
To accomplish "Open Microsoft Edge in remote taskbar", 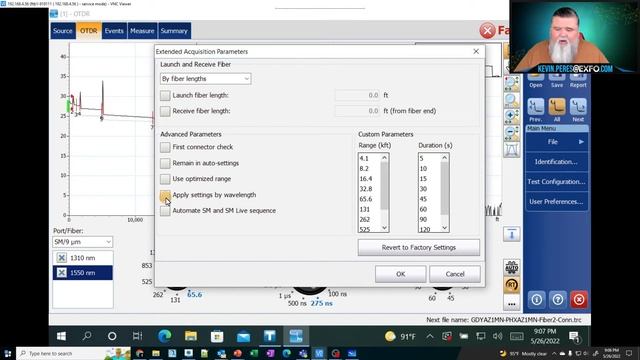I will coord(164,336).
